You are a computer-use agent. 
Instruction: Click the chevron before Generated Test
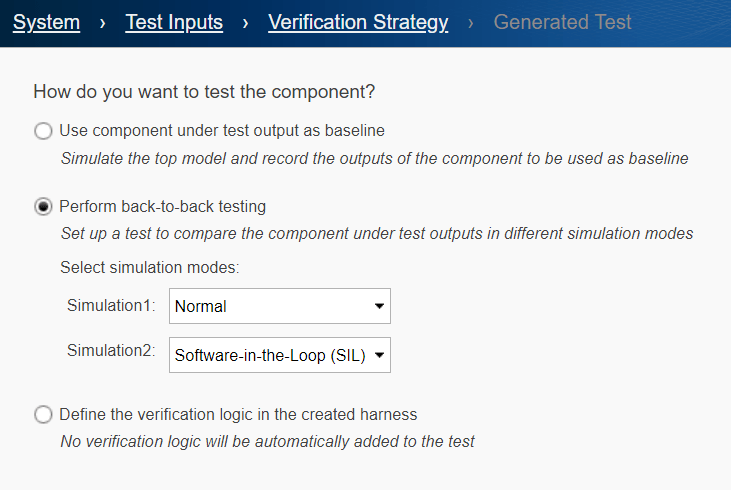(x=471, y=23)
